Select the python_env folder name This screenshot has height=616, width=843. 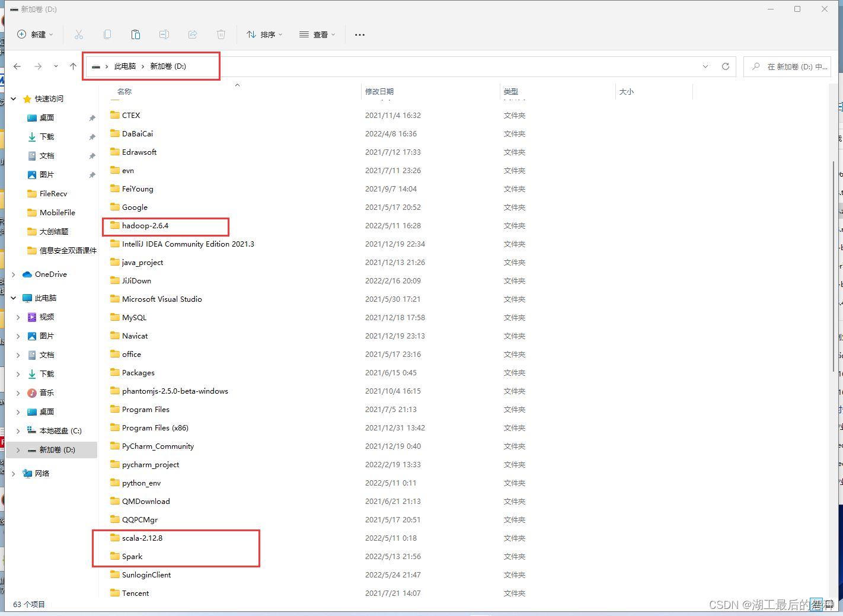[x=141, y=483]
